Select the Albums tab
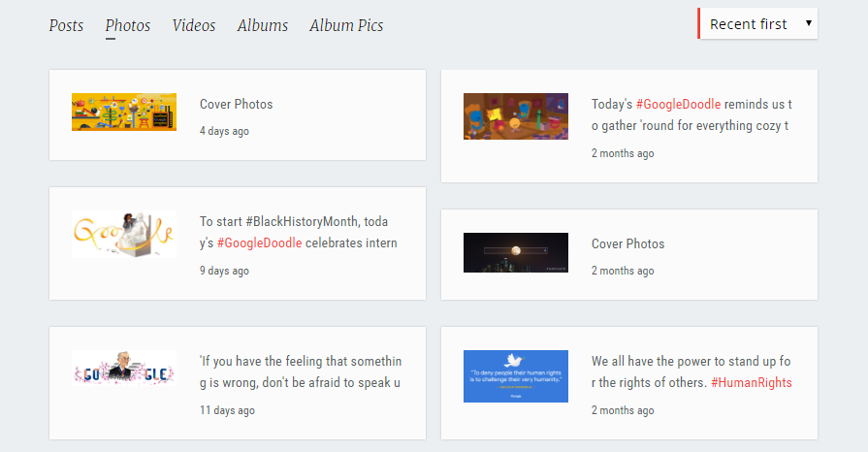Image resolution: width=868 pixels, height=452 pixels. pyautogui.click(x=263, y=25)
